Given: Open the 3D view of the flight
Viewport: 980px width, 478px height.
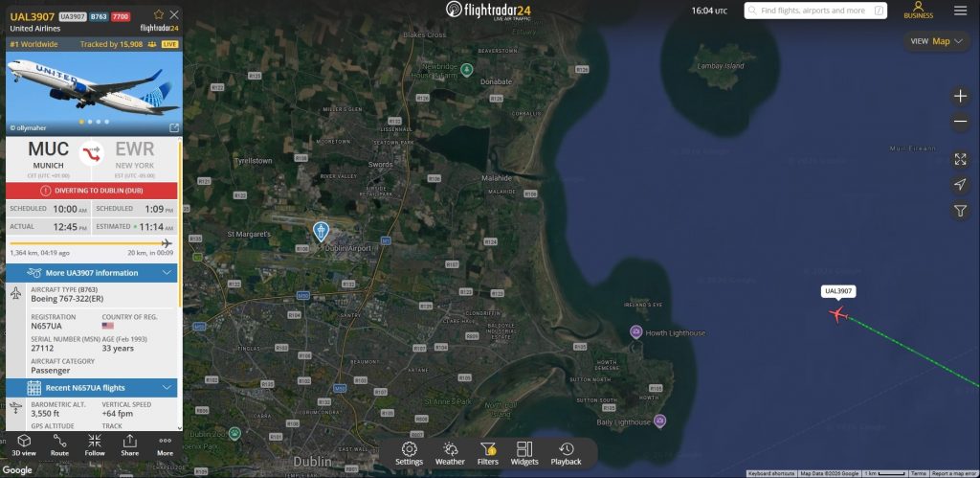Looking at the screenshot, I should 24,444.
